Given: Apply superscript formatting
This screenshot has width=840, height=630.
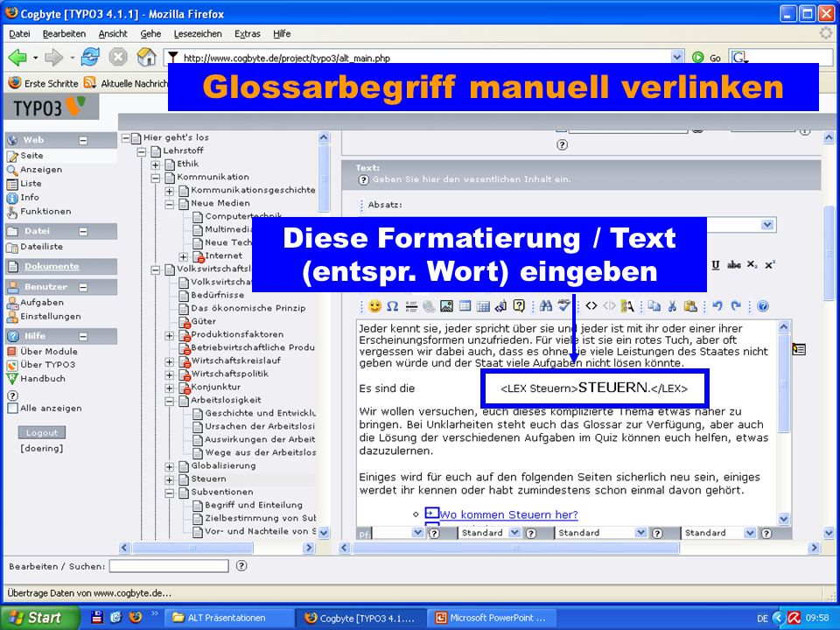Looking at the screenshot, I should 770,265.
